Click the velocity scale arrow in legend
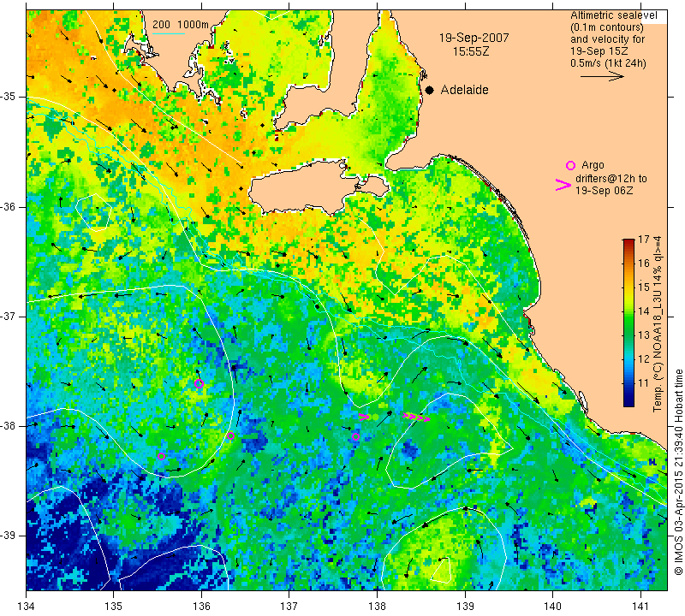685x616 pixels. click(602, 76)
